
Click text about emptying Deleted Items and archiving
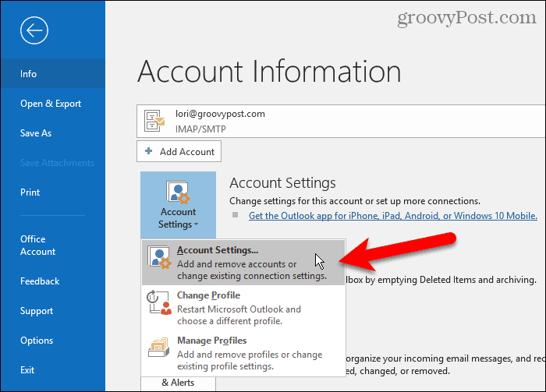[441, 280]
